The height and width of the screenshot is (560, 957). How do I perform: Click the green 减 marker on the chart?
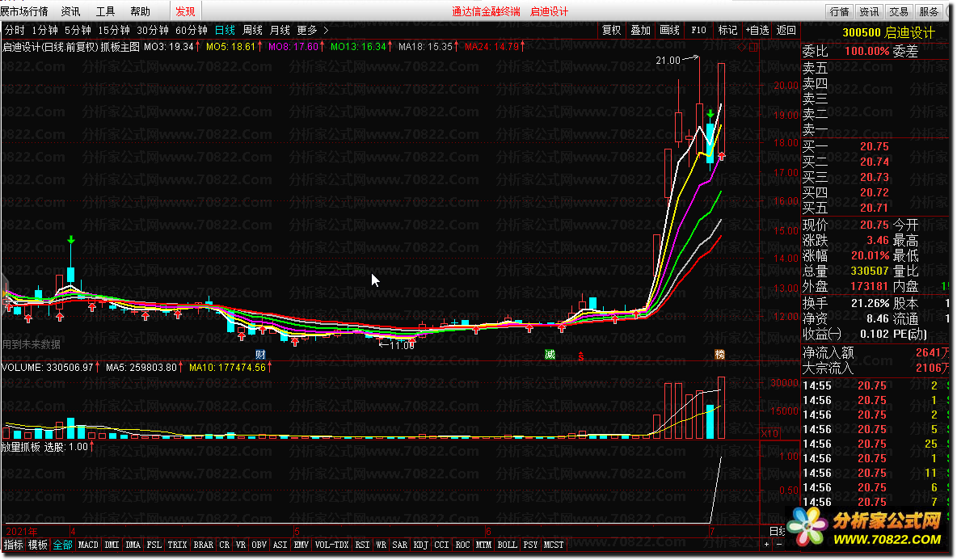click(550, 355)
